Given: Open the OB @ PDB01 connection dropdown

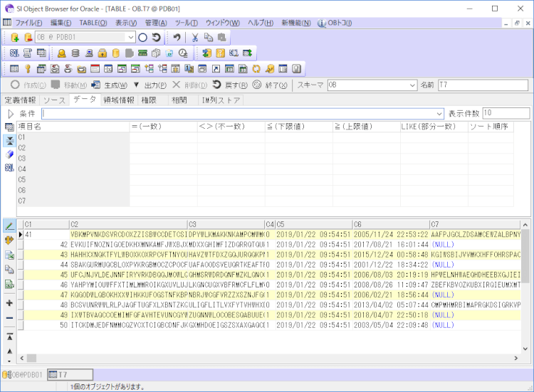Looking at the screenshot, I should [130, 37].
